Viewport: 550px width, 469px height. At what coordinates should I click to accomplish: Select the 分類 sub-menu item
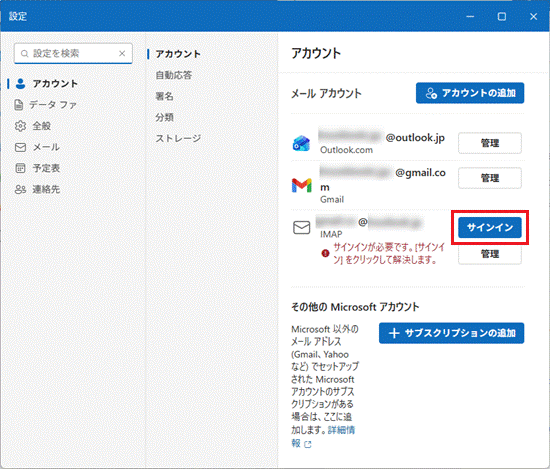pos(165,117)
